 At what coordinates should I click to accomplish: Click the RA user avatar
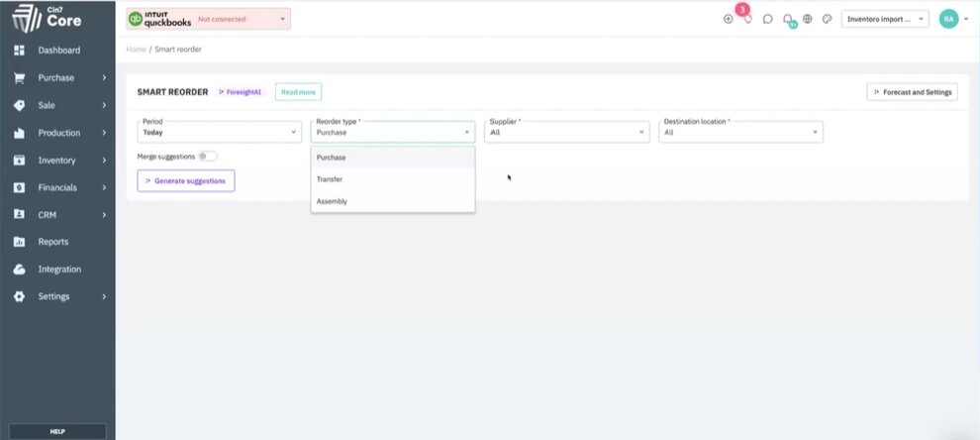pos(948,19)
